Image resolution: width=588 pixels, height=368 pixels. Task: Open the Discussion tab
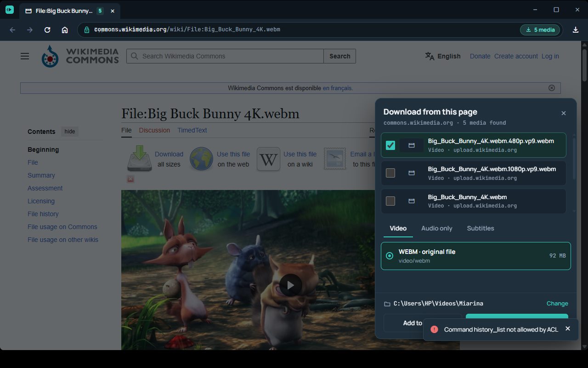[x=154, y=130]
